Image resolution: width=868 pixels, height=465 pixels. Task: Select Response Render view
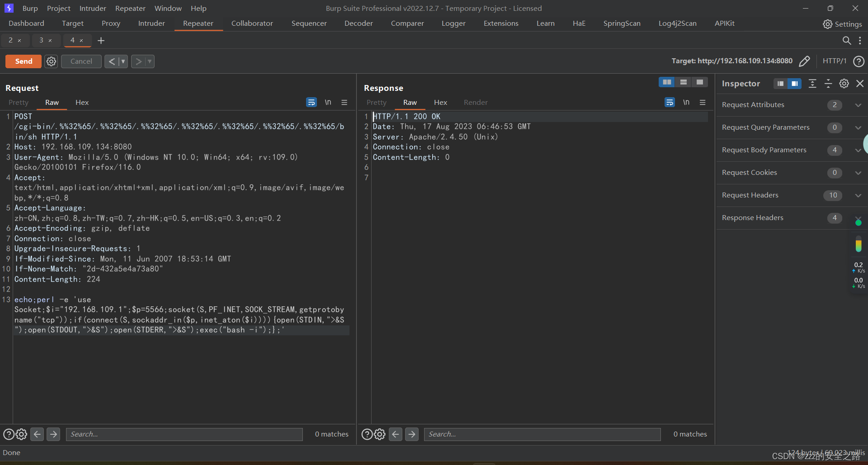tap(476, 103)
